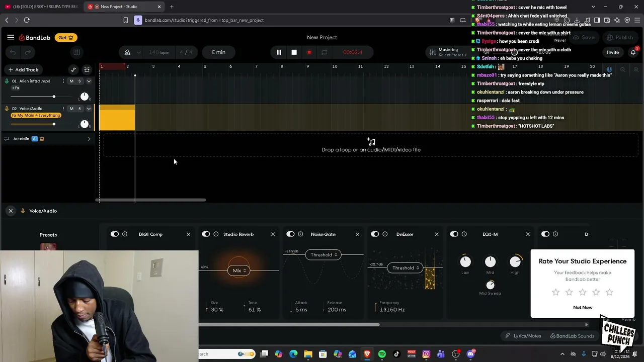Open the Mastering Select Preset menu
This screenshot has height=362, width=644.
click(x=447, y=52)
